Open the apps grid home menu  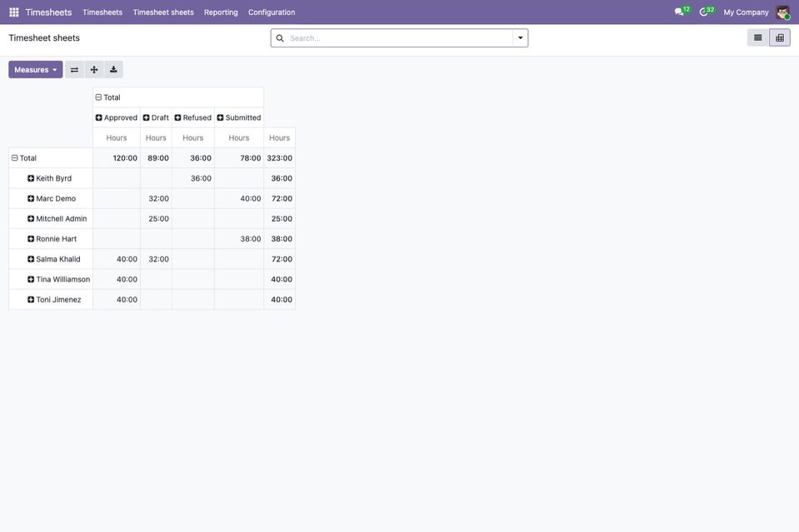[x=14, y=12]
